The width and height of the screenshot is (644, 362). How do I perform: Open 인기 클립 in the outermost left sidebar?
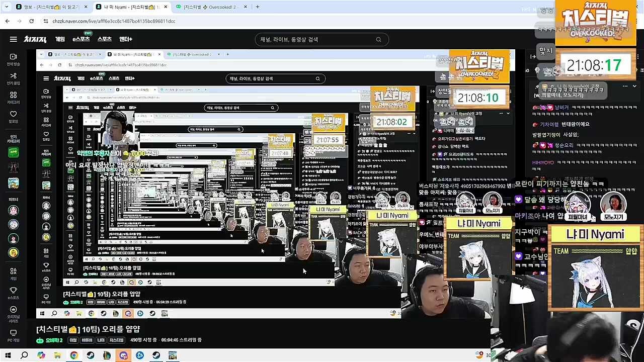(x=13, y=78)
